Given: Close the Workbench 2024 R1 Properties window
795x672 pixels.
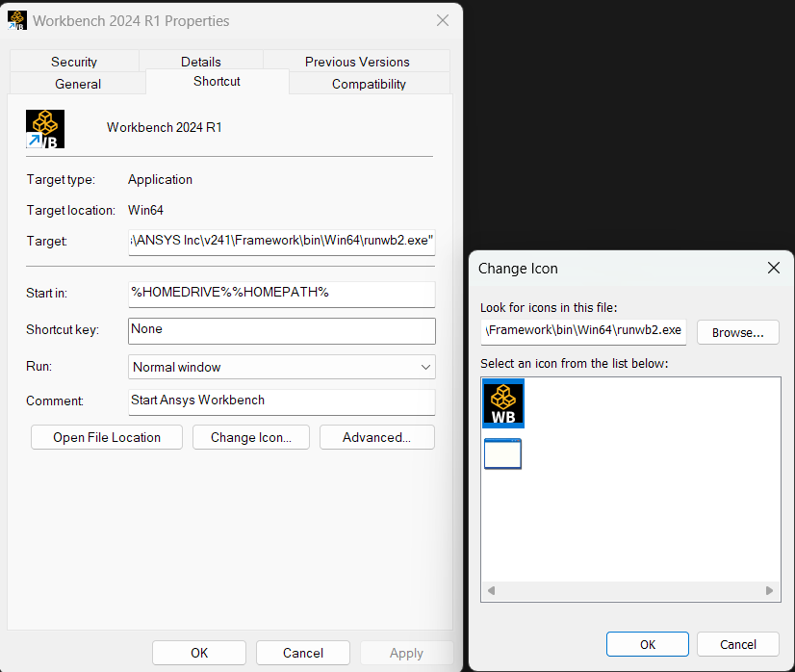Looking at the screenshot, I should pos(443,21).
